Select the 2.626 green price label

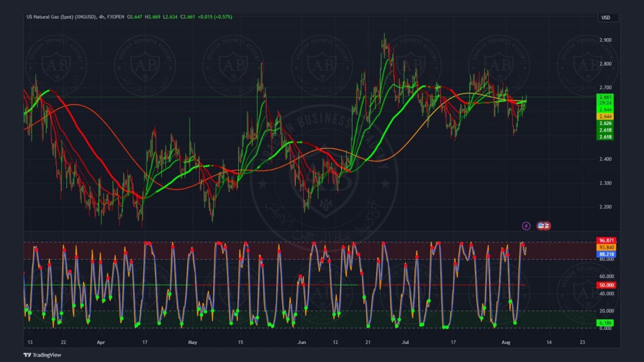605,123
